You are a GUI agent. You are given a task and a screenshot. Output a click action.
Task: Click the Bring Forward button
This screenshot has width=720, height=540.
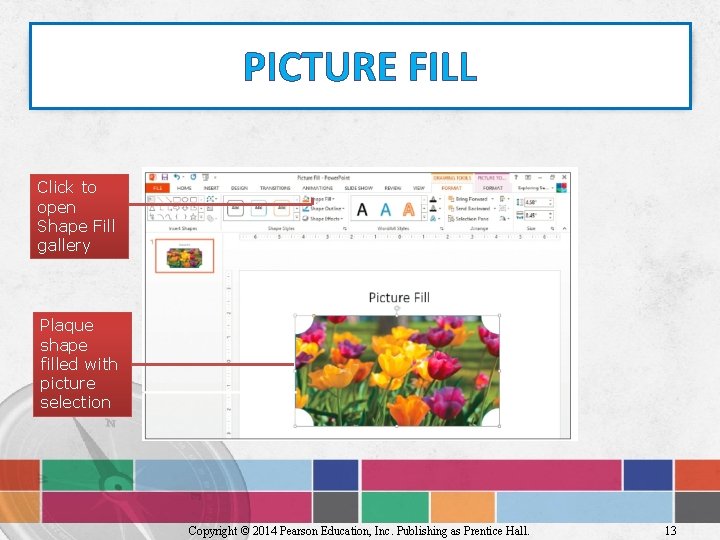(x=467, y=199)
